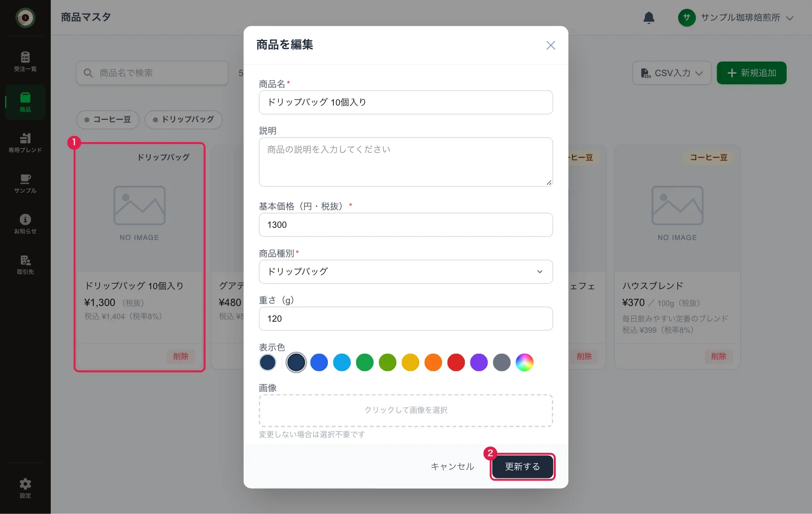Screen dimensions: 812x514
Task: Click the 重さ (g) input field
Action: click(x=405, y=319)
